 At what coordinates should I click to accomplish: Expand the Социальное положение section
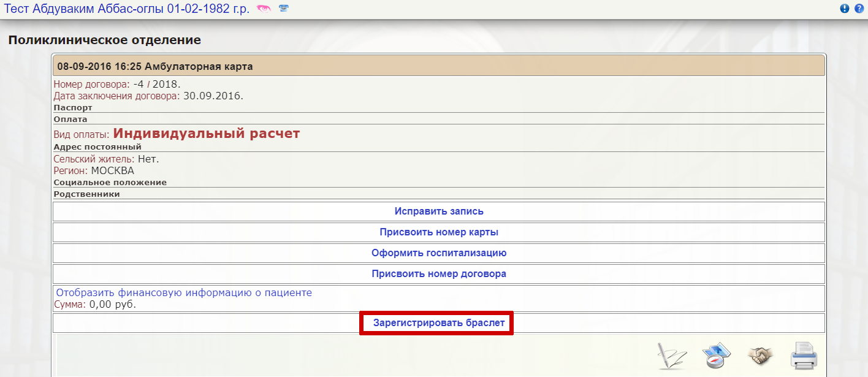point(110,183)
